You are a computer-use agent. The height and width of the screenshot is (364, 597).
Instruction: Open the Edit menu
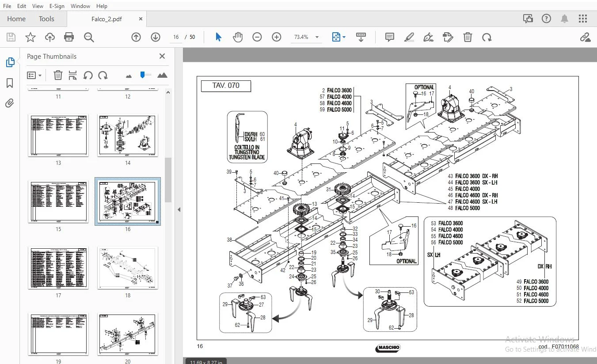click(22, 6)
